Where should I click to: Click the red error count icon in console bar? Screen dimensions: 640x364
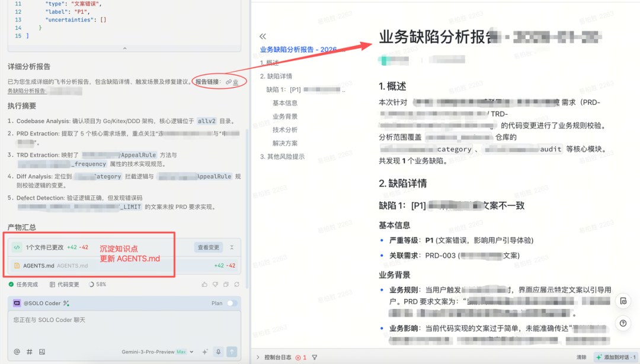tap(298, 357)
